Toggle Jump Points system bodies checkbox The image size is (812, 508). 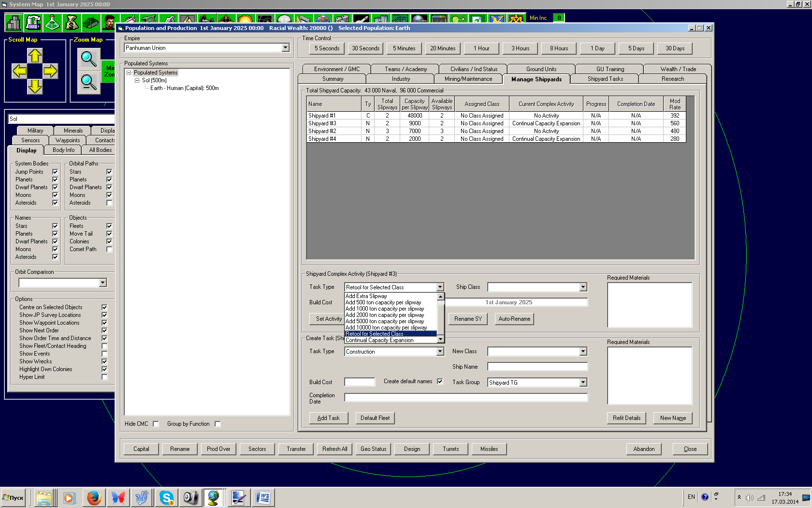[55, 172]
